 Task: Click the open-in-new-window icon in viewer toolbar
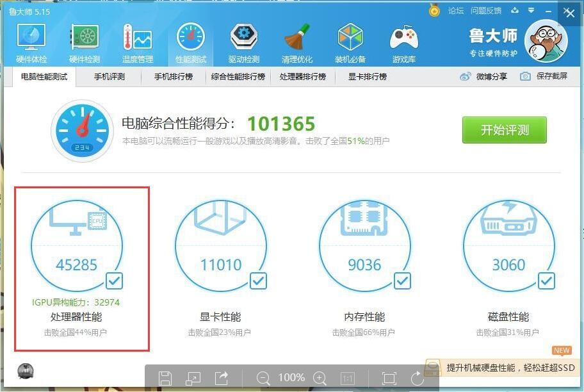coord(193,379)
